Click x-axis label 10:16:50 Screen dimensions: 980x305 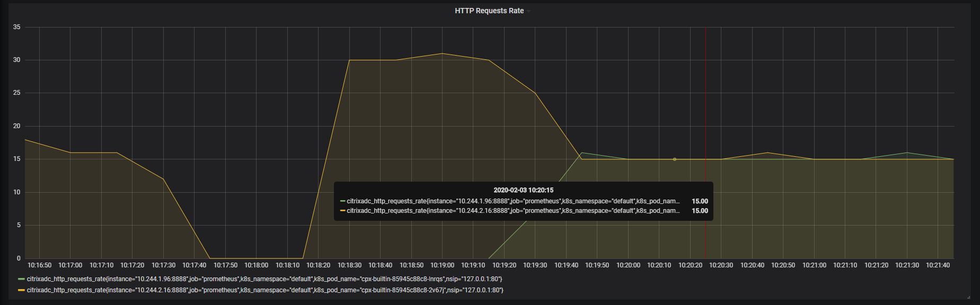[x=40, y=265]
